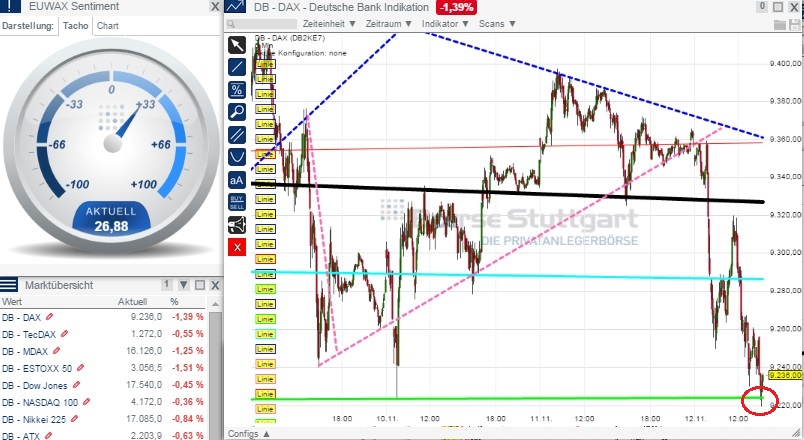Select the percent retracement tool
The height and width of the screenshot is (440, 804).
click(237, 90)
